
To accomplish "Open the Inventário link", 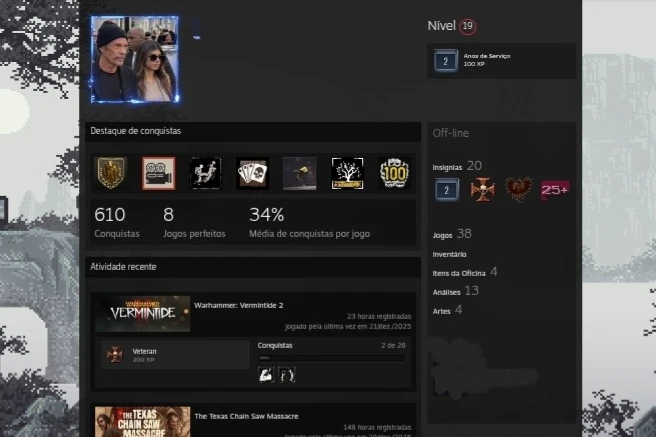I will [449, 254].
